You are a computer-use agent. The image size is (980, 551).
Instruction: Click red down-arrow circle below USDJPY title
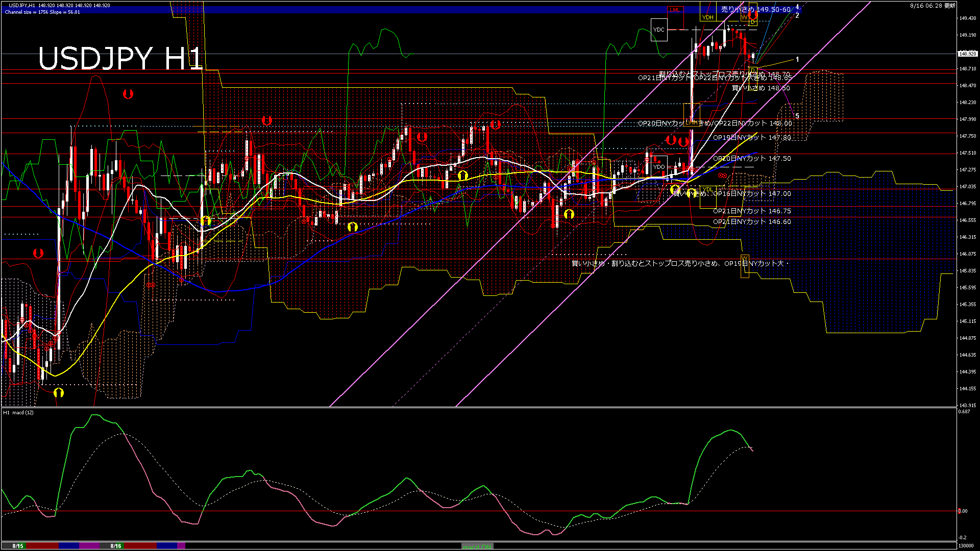(x=128, y=94)
